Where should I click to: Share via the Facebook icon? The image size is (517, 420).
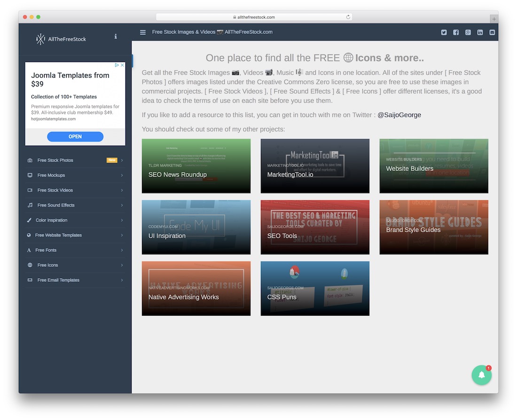click(456, 32)
